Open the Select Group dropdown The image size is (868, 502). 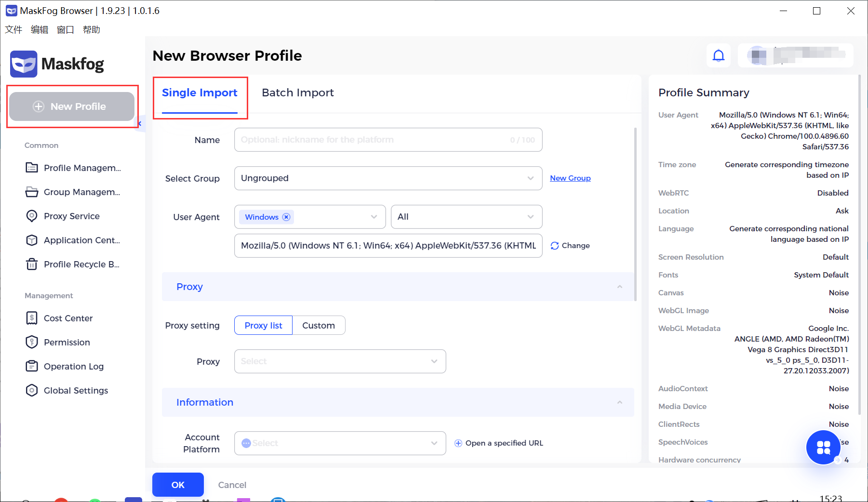pyautogui.click(x=388, y=178)
